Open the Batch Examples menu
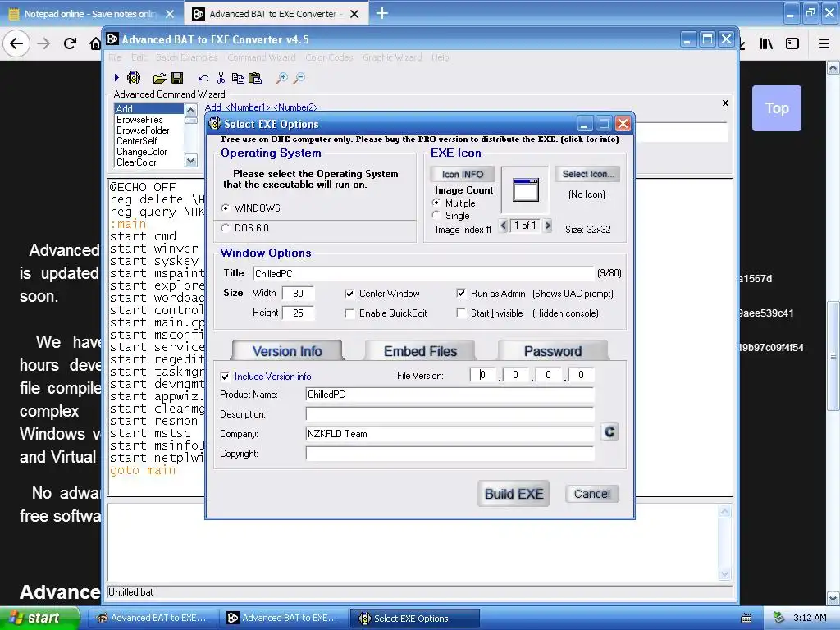The image size is (840, 630). pyautogui.click(x=186, y=57)
